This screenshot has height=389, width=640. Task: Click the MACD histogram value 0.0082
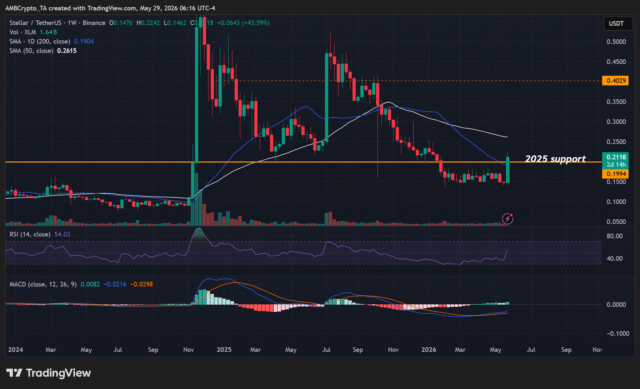click(x=90, y=284)
